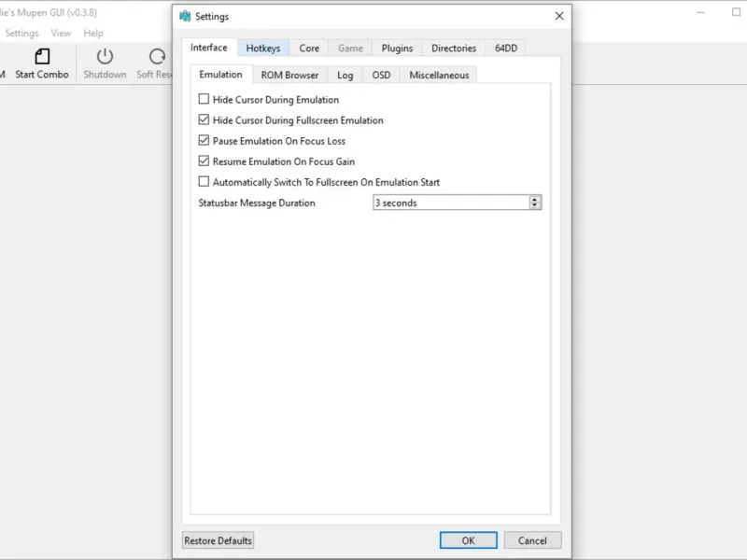The width and height of the screenshot is (747, 560).
Task: Open View menu in main window
Action: tap(61, 33)
